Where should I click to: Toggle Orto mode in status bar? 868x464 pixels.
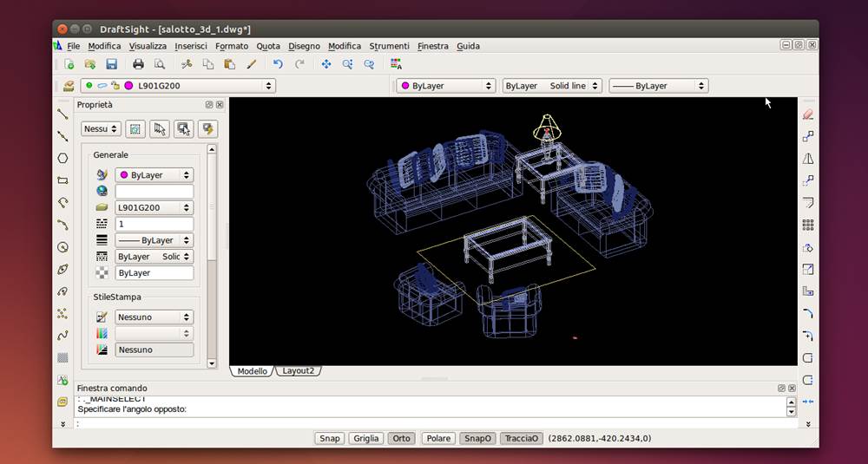pyautogui.click(x=401, y=438)
